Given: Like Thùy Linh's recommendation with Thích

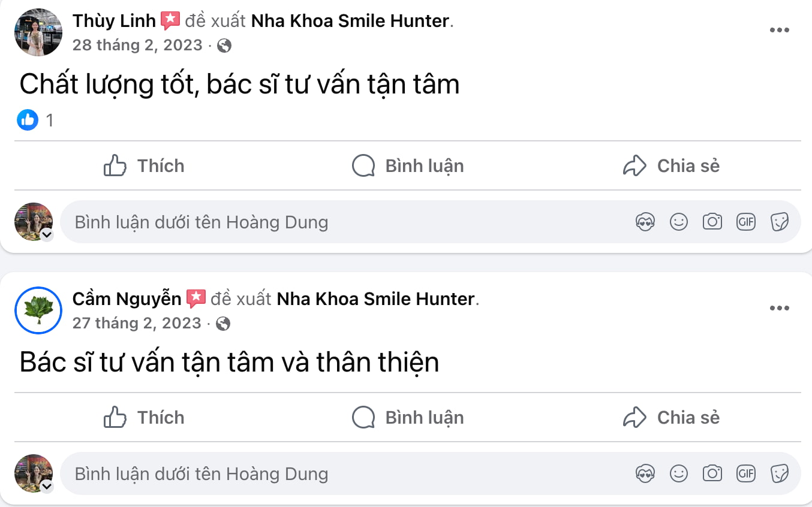Looking at the screenshot, I should 144,166.
